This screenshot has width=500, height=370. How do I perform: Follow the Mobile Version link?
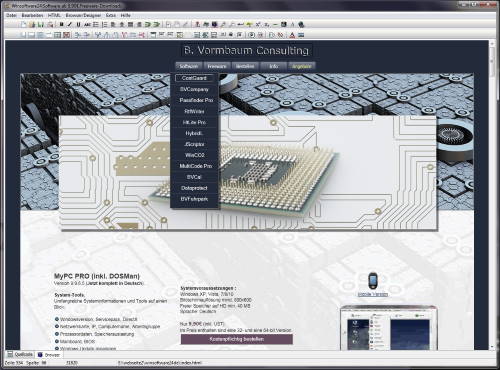(x=373, y=294)
